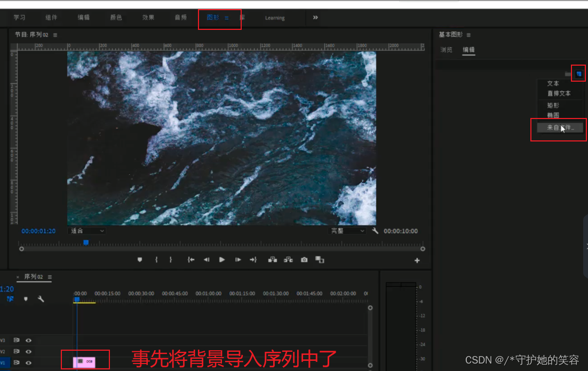Open Program Monitor wrench settings
This screenshot has height=371, width=588.
375,231
